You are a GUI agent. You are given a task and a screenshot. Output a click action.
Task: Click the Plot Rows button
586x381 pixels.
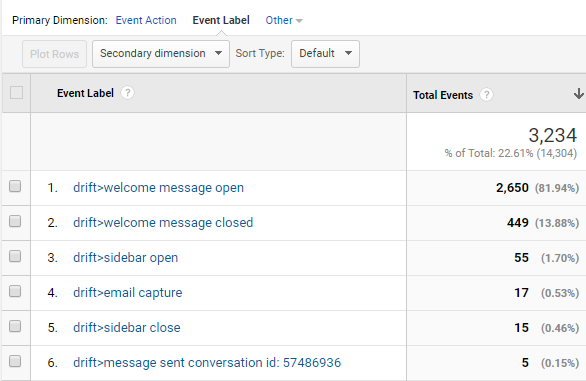click(55, 54)
